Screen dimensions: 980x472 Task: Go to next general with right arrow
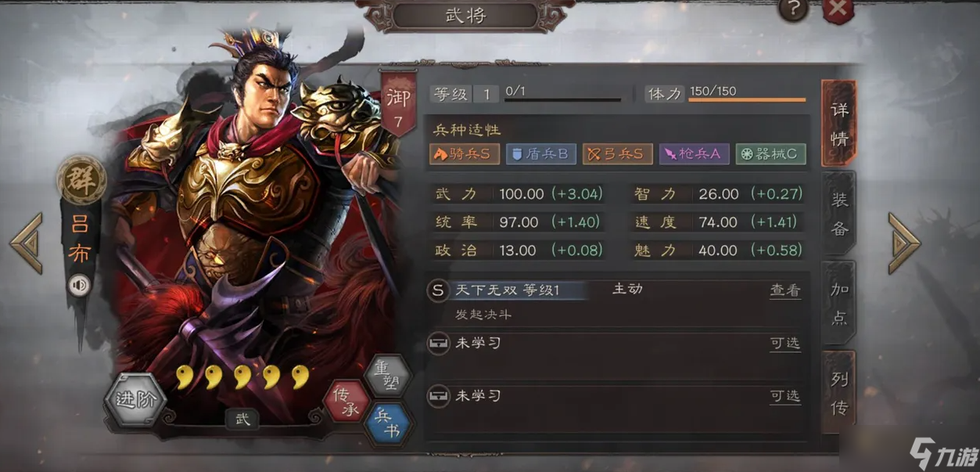[x=904, y=243]
